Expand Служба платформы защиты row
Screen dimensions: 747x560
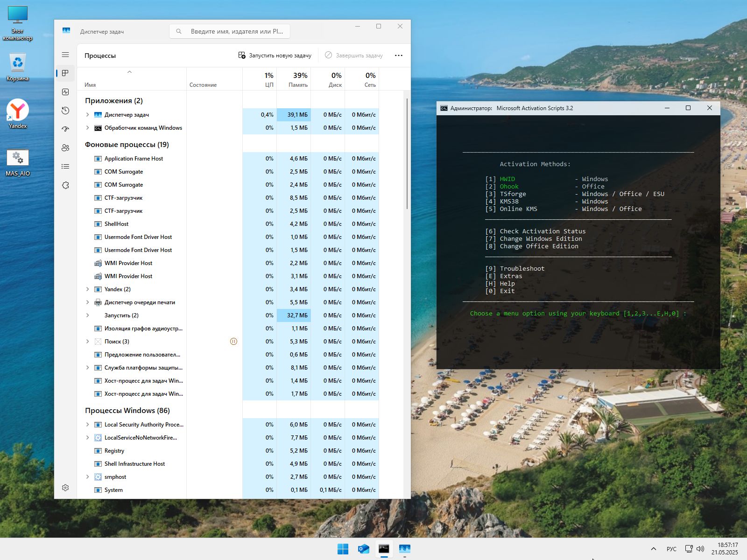[x=87, y=368]
